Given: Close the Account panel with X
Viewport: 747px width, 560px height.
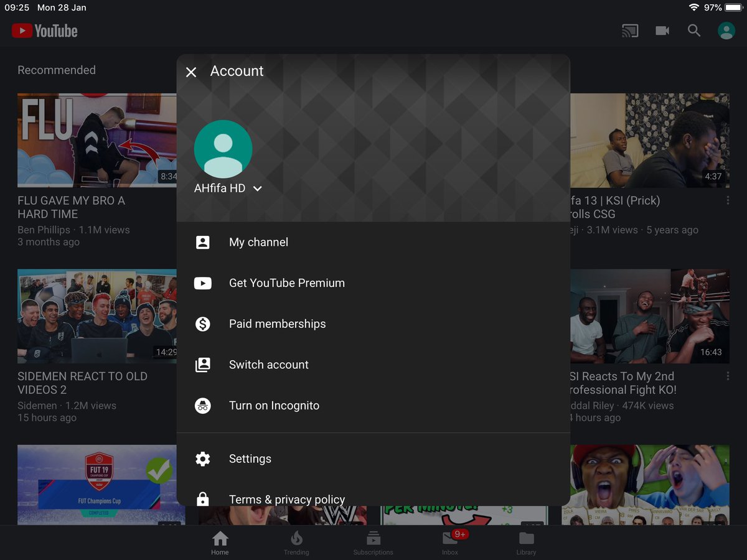Looking at the screenshot, I should (191, 72).
